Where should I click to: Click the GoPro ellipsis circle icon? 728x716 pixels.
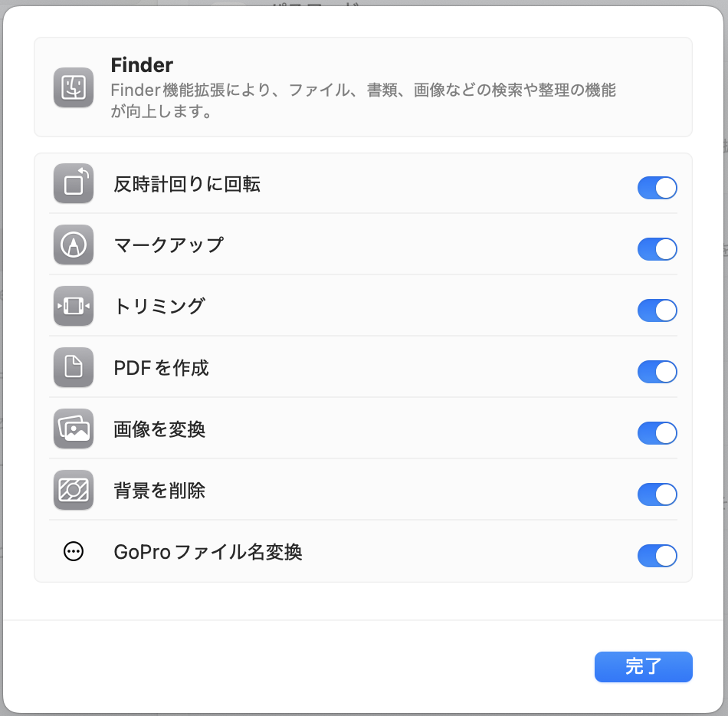(x=74, y=552)
